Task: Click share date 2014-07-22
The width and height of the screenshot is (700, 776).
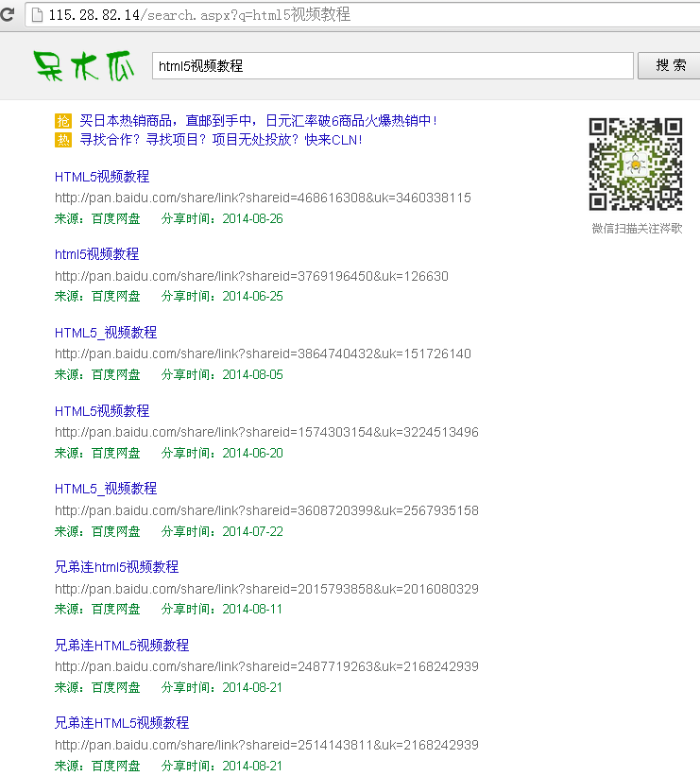Action: coord(252,531)
